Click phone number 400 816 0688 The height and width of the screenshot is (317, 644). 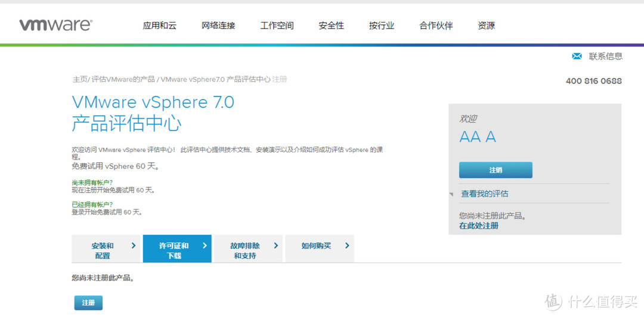[x=593, y=81]
